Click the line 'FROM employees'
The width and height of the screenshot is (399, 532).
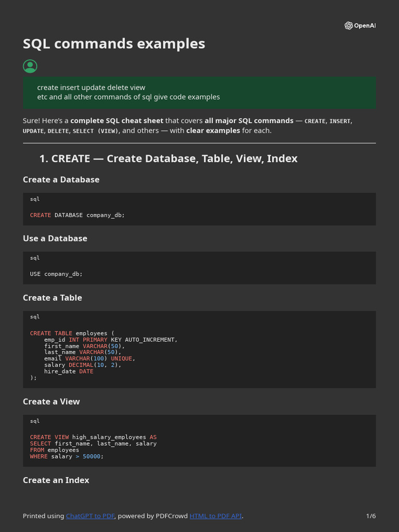(54, 450)
